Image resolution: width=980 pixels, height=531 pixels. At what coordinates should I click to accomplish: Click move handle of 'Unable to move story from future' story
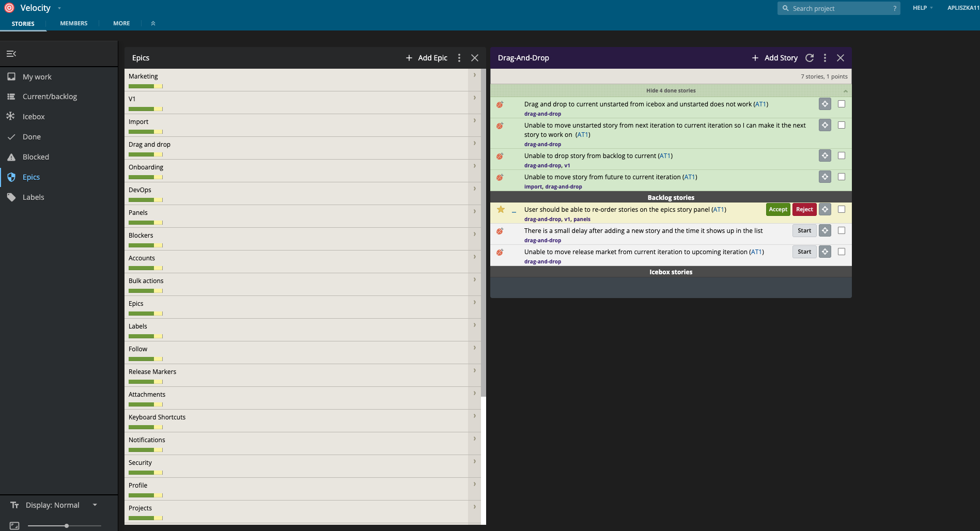(825, 177)
